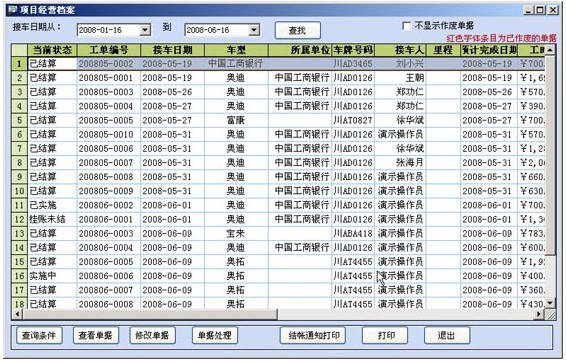This screenshot has width=566, height=361.
Task: Click work order cell 200805-0006
Action: click(109, 148)
